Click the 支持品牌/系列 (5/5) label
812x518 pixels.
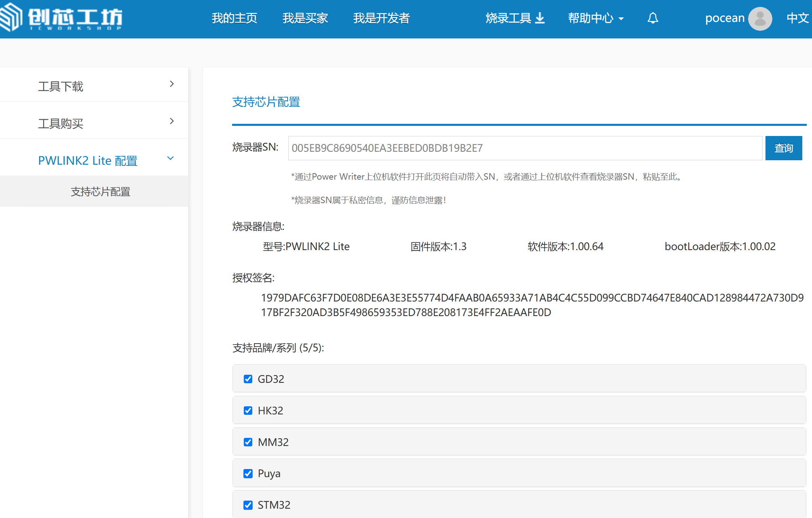pos(278,348)
